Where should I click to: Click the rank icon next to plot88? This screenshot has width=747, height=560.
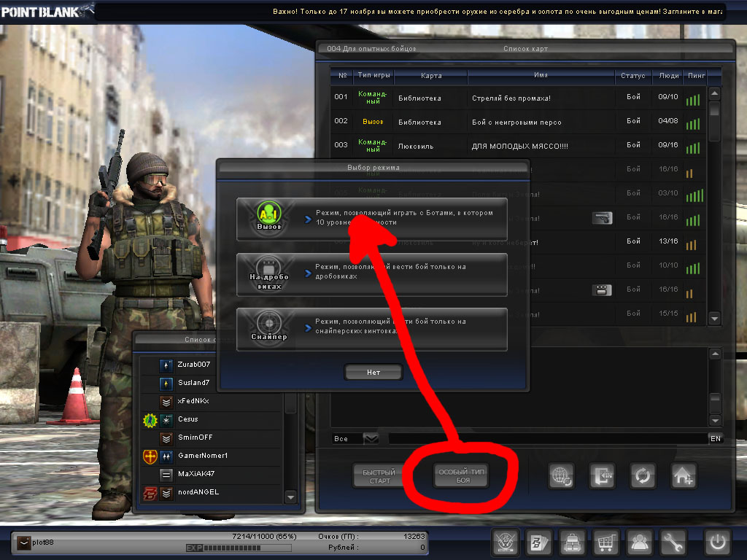click(23, 542)
